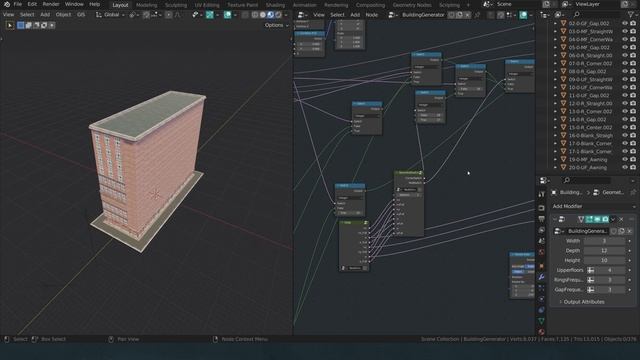The width and height of the screenshot is (640, 360).
Task: Open the Render properties tab icon
Action: (x=542, y=208)
